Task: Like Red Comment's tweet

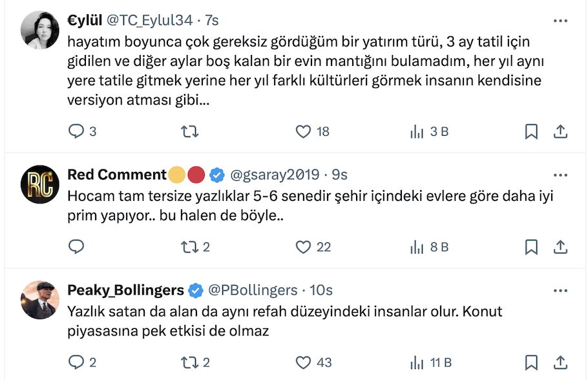Action: click(x=303, y=247)
